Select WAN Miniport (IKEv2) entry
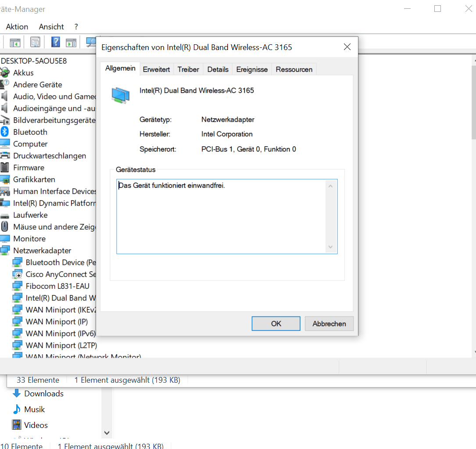Image resolution: width=476 pixels, height=449 pixels. pyautogui.click(x=61, y=309)
